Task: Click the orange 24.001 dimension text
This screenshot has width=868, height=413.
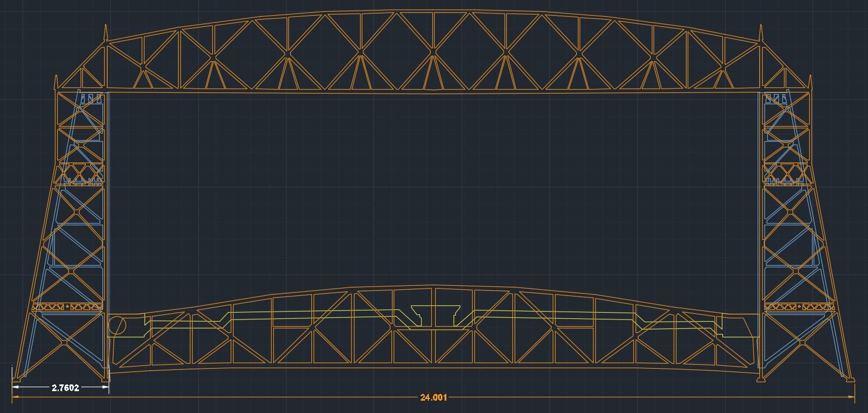Action: [433, 398]
